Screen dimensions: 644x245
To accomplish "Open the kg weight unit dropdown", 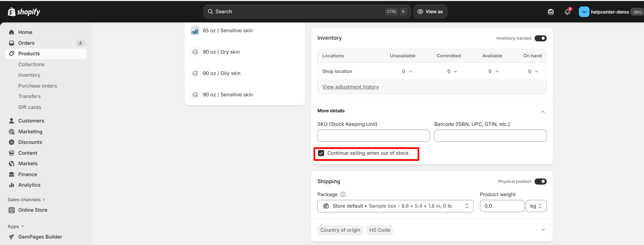I will (536, 206).
